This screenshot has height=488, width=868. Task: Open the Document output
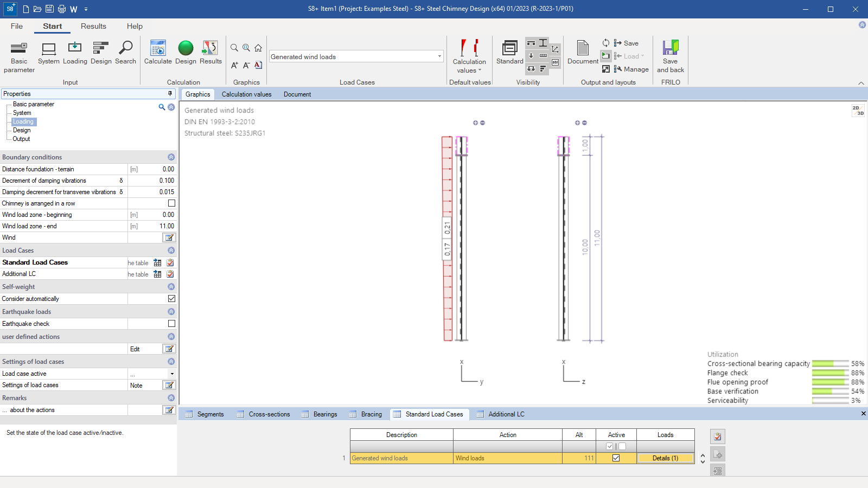click(x=583, y=53)
